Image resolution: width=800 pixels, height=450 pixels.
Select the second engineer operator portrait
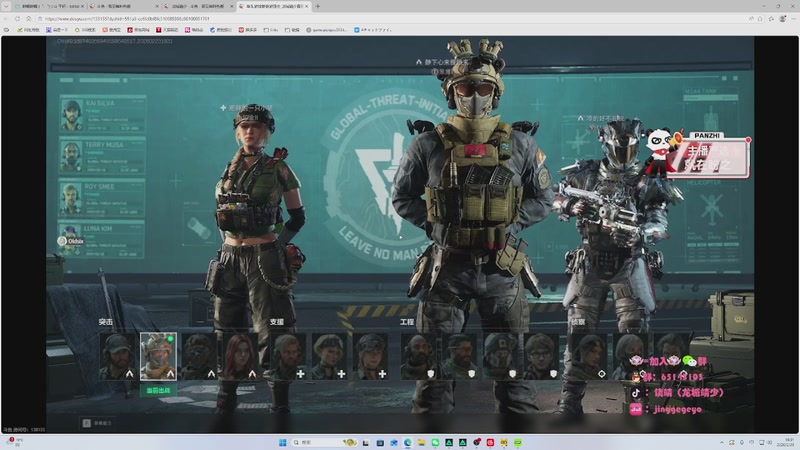460,356
